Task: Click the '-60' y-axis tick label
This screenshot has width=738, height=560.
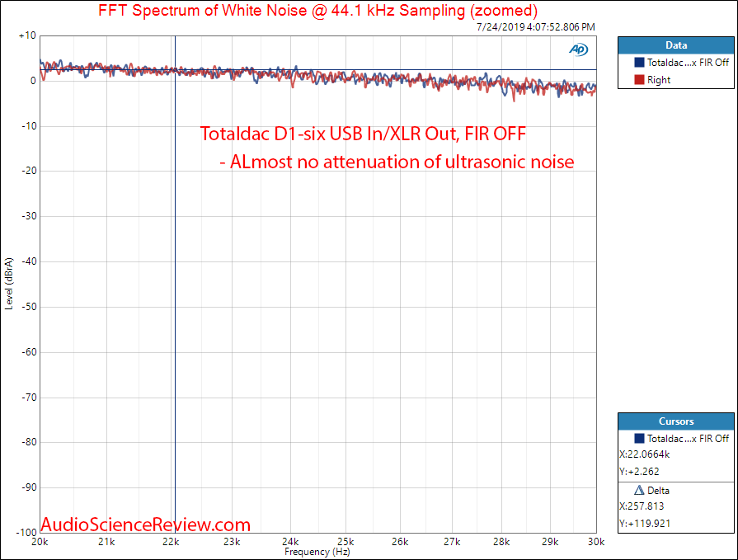Action: pyautogui.click(x=29, y=352)
